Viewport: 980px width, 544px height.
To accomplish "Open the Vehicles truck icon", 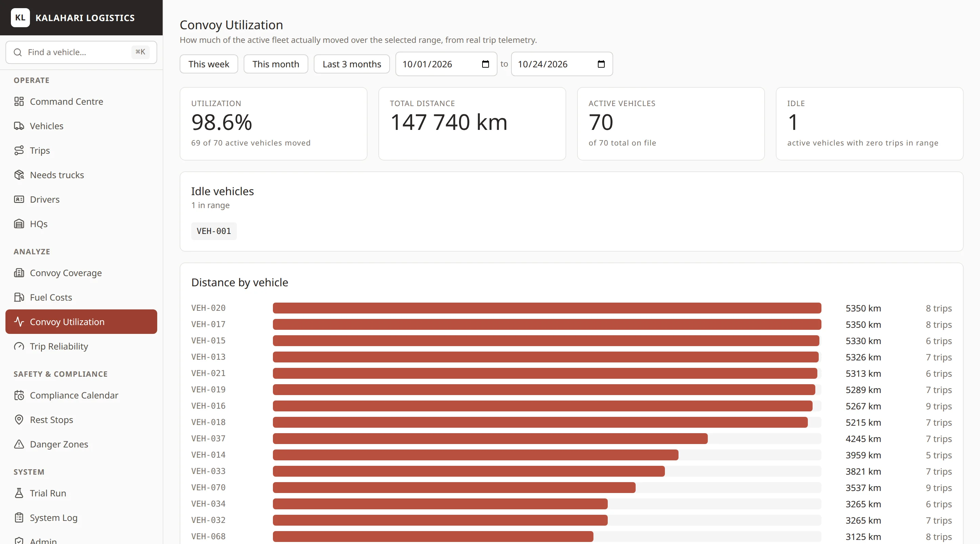I will (x=19, y=126).
